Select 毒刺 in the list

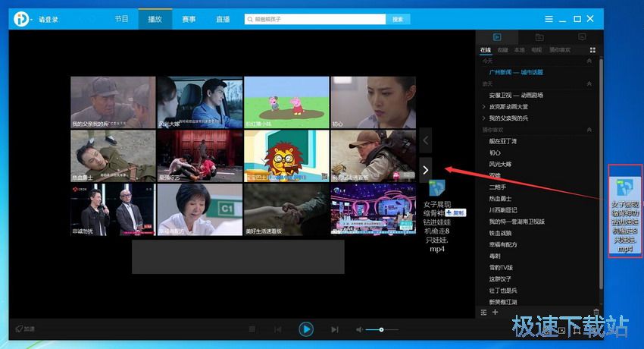point(495,256)
